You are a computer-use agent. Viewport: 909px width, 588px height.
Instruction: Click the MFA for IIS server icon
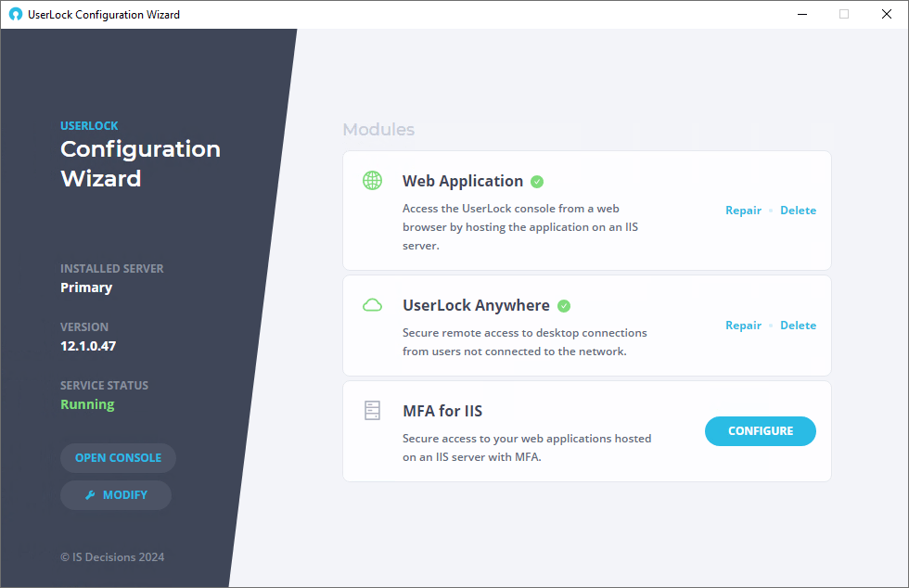pyautogui.click(x=372, y=411)
